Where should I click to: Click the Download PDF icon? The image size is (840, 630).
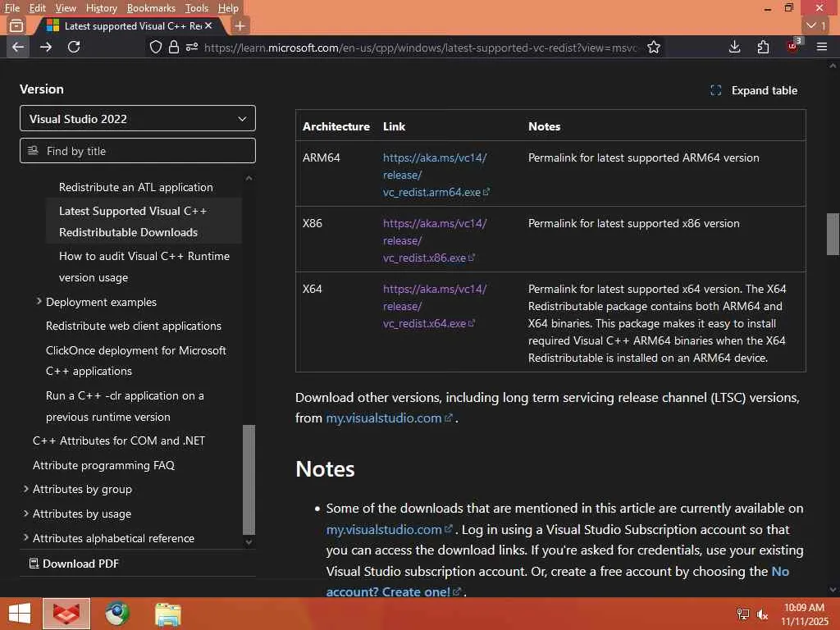(x=34, y=563)
